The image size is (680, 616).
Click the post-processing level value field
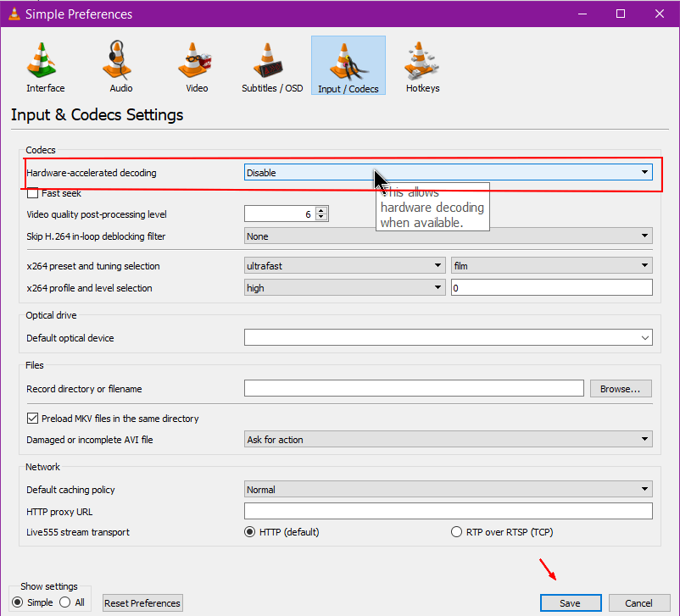coord(280,214)
